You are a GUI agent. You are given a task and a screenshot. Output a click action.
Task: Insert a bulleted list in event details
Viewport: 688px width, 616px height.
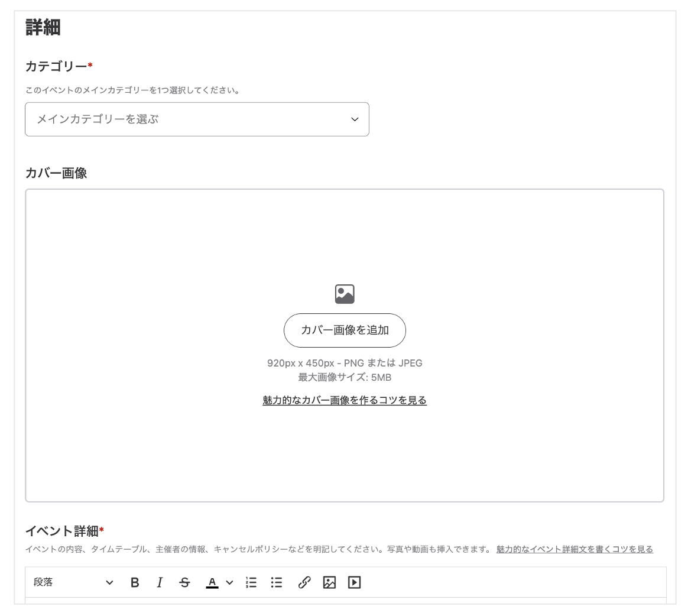click(x=275, y=582)
